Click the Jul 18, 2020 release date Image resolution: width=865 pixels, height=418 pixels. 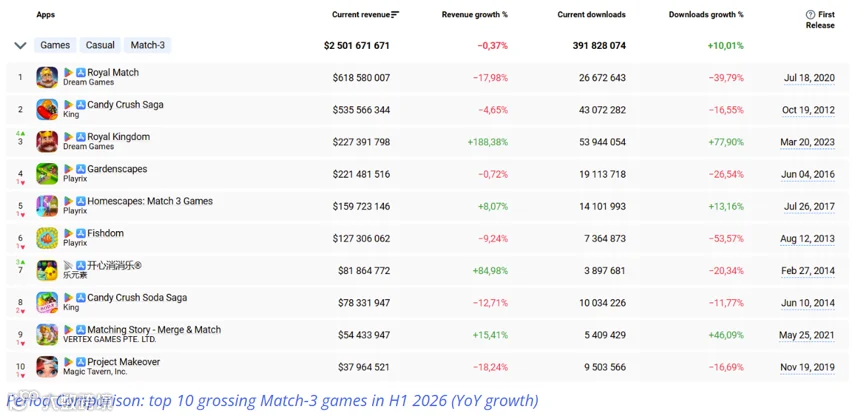[x=809, y=78]
